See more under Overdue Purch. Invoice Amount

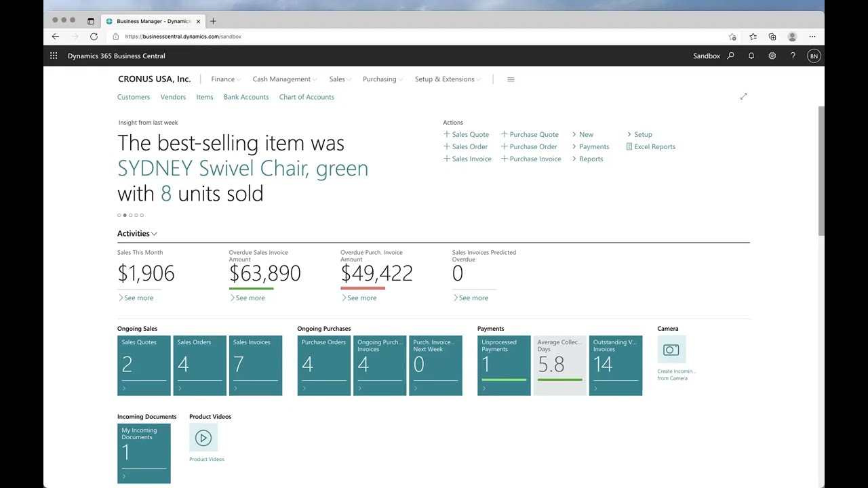[x=359, y=298]
